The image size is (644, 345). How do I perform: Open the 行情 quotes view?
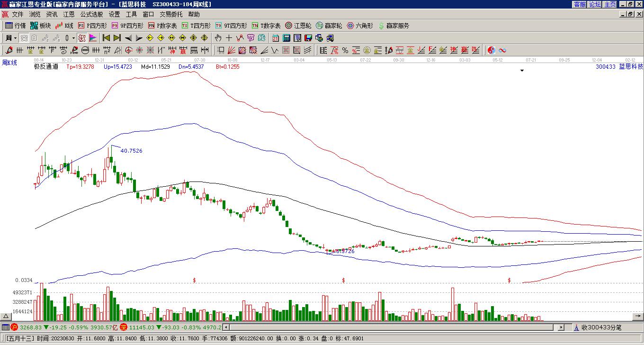(x=16, y=26)
